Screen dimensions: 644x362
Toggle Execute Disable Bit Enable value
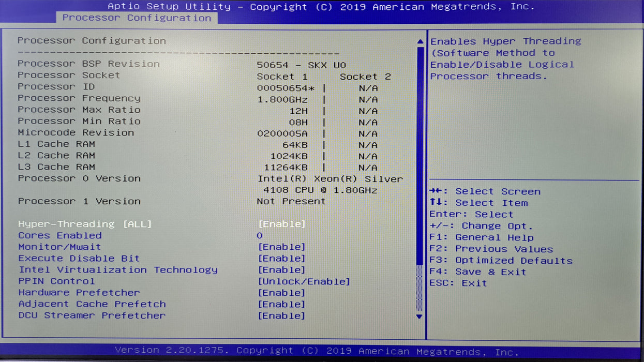point(282,259)
